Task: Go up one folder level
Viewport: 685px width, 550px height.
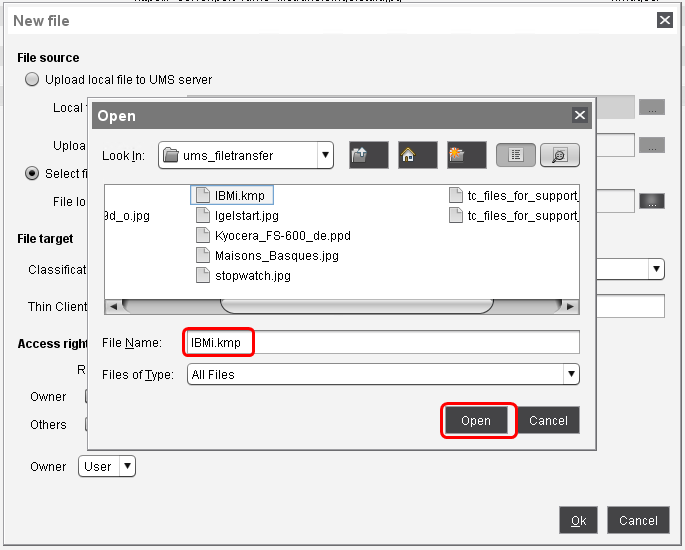Action: [x=368, y=155]
